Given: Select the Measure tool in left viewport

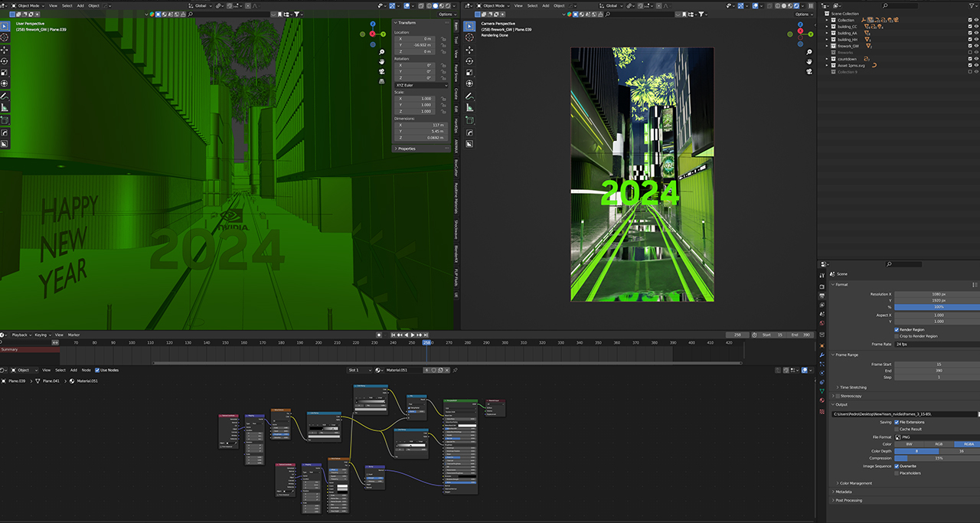Looking at the screenshot, I should (5, 108).
